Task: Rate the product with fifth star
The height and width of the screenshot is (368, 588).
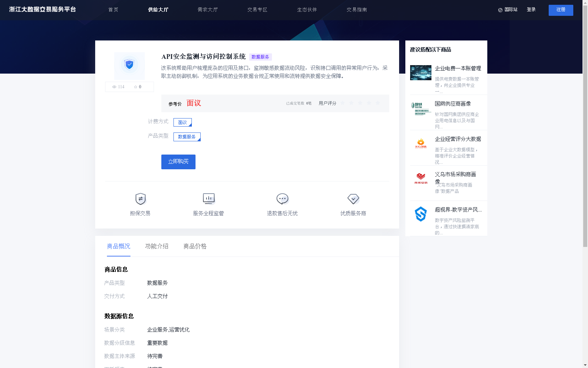Action: (378, 103)
